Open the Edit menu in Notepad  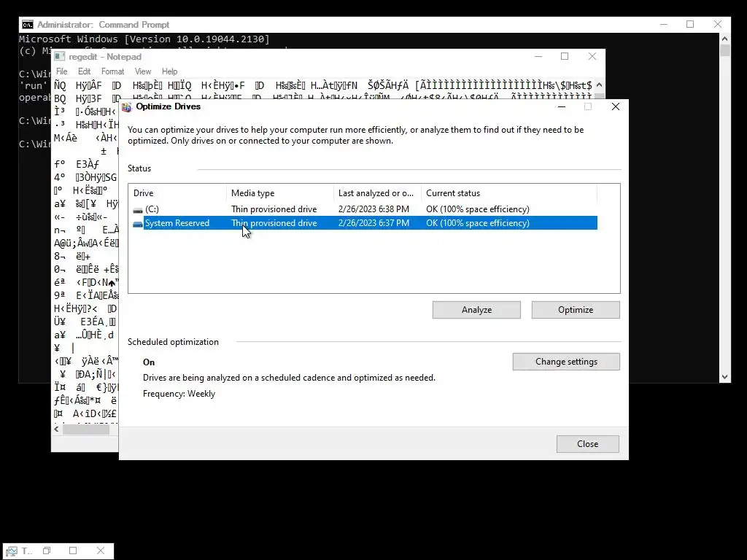[x=85, y=71]
